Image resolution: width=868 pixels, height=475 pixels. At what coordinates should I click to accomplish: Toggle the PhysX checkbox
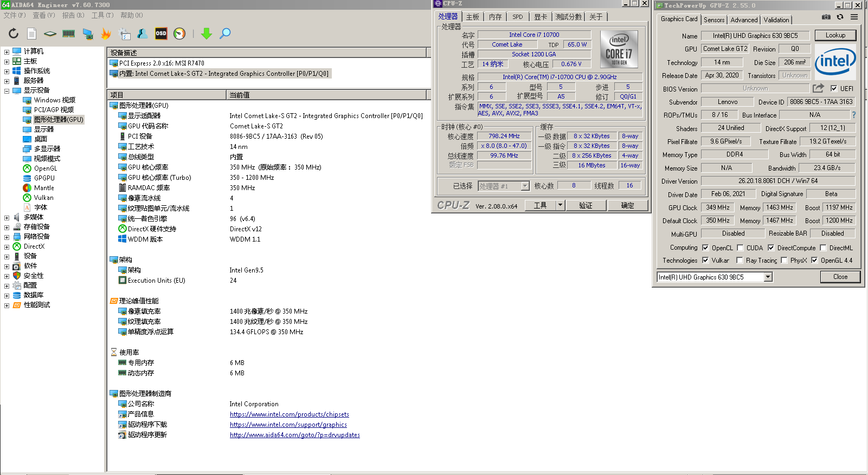784,260
